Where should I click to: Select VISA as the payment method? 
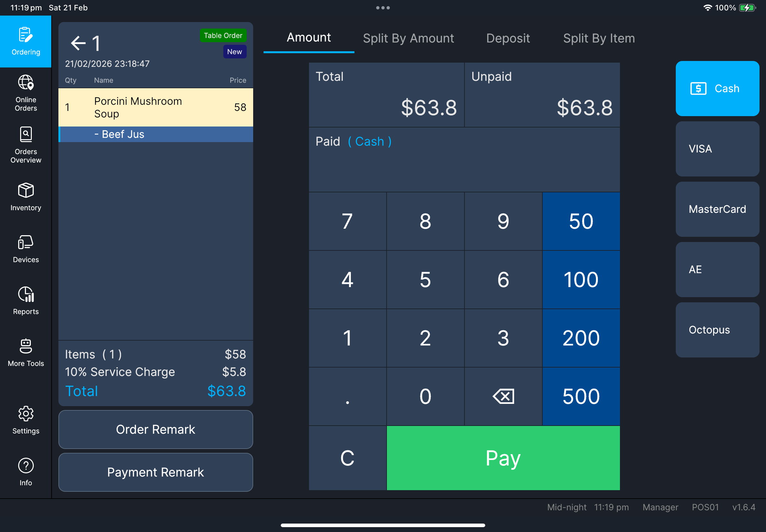click(717, 149)
